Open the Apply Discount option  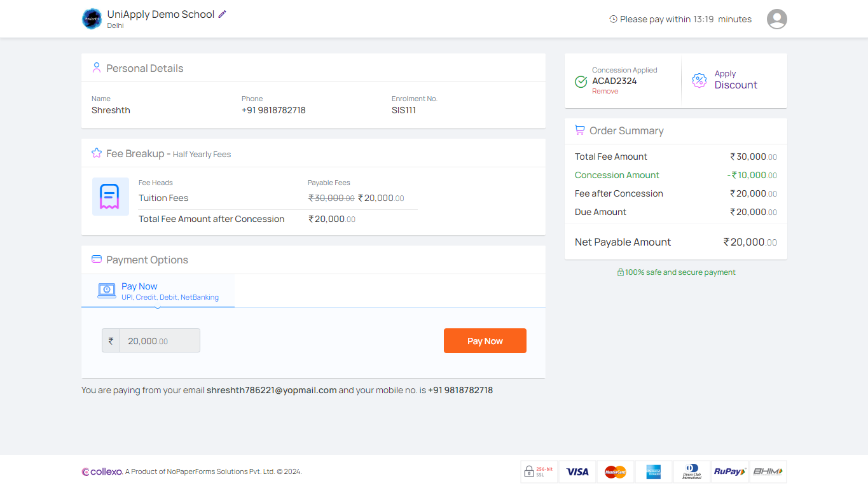click(x=735, y=80)
